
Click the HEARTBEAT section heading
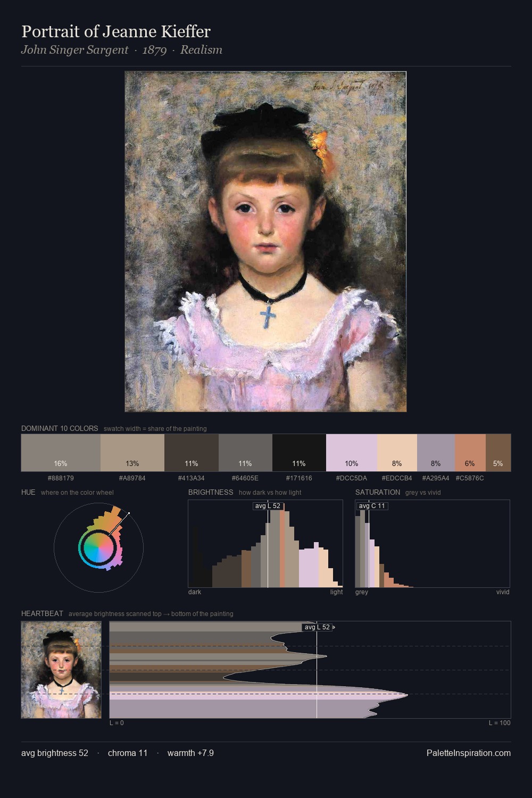[x=42, y=613]
